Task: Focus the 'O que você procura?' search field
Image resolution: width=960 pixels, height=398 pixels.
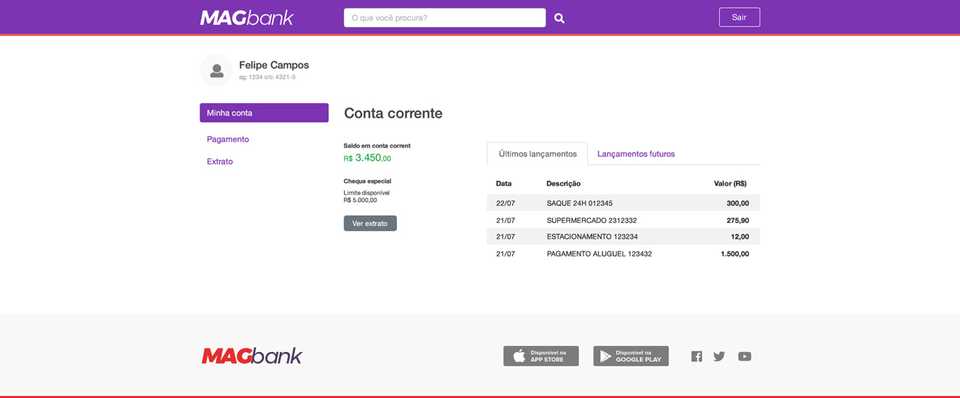Action: [444, 18]
